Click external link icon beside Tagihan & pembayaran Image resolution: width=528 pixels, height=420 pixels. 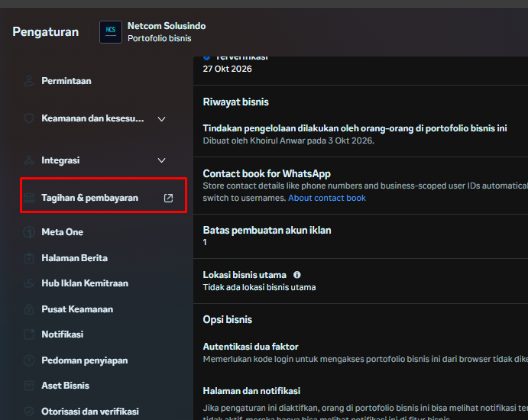coord(168,198)
